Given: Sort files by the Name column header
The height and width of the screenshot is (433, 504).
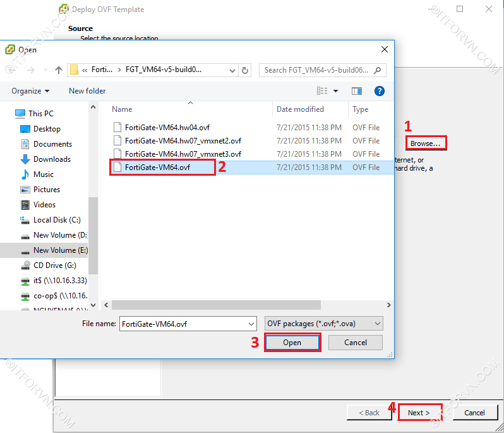Looking at the screenshot, I should tap(123, 109).
